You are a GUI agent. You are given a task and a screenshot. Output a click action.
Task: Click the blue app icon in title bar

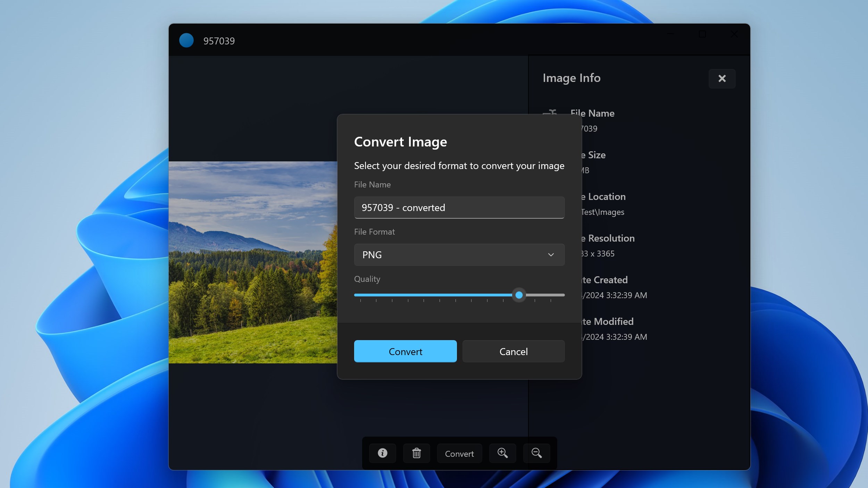point(186,41)
